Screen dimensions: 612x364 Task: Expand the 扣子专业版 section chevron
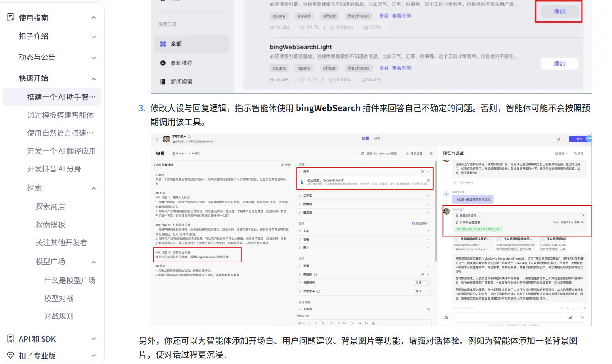(x=94, y=356)
